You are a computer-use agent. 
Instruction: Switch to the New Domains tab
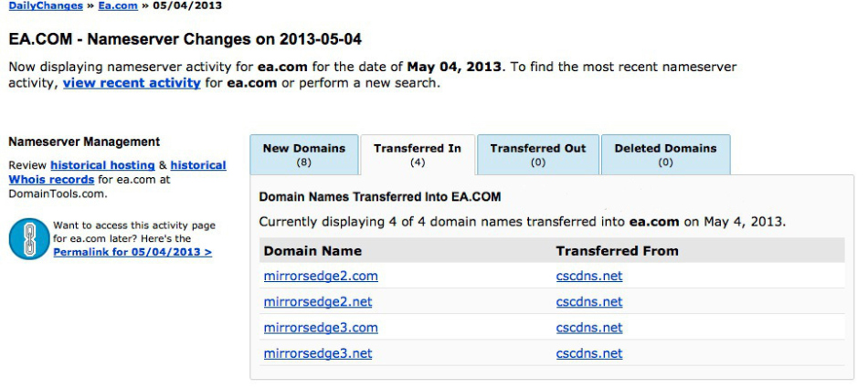click(x=304, y=154)
